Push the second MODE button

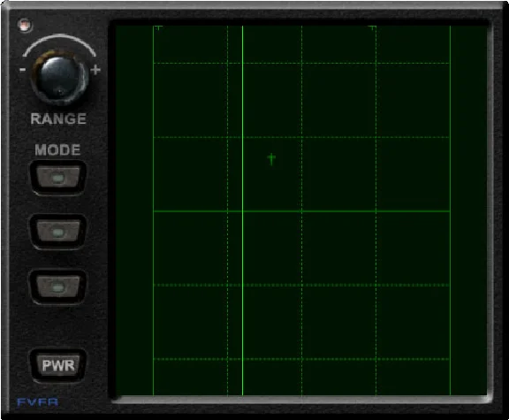point(58,232)
